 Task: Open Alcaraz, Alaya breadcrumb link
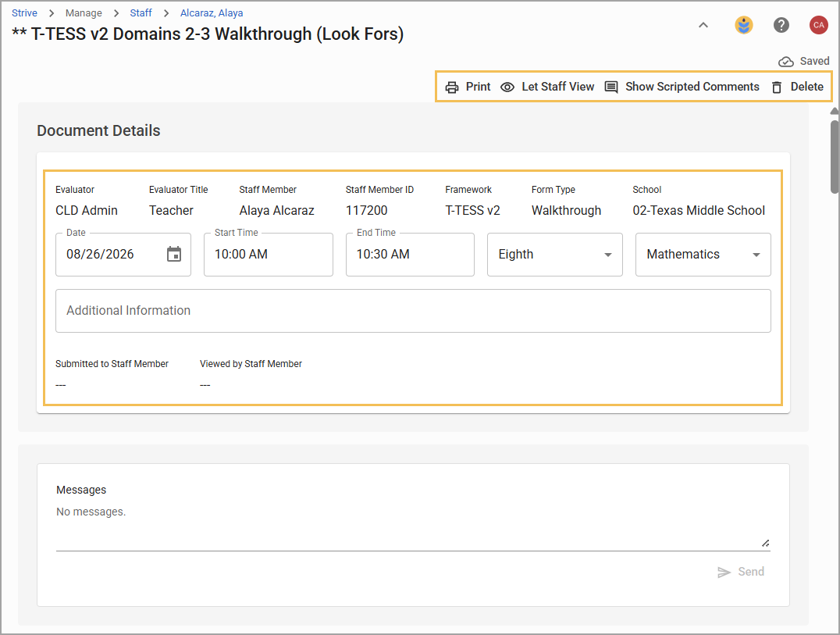tap(212, 12)
